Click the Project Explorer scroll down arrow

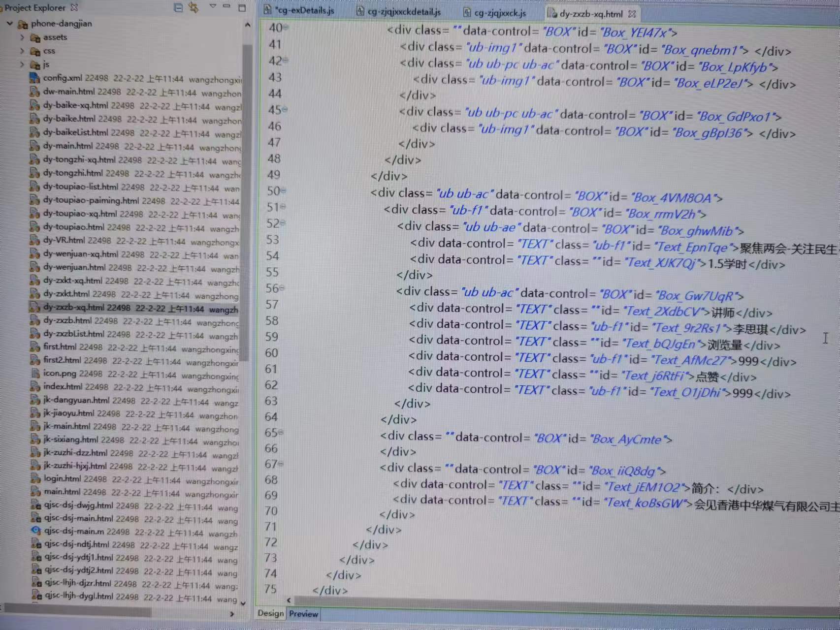243,602
